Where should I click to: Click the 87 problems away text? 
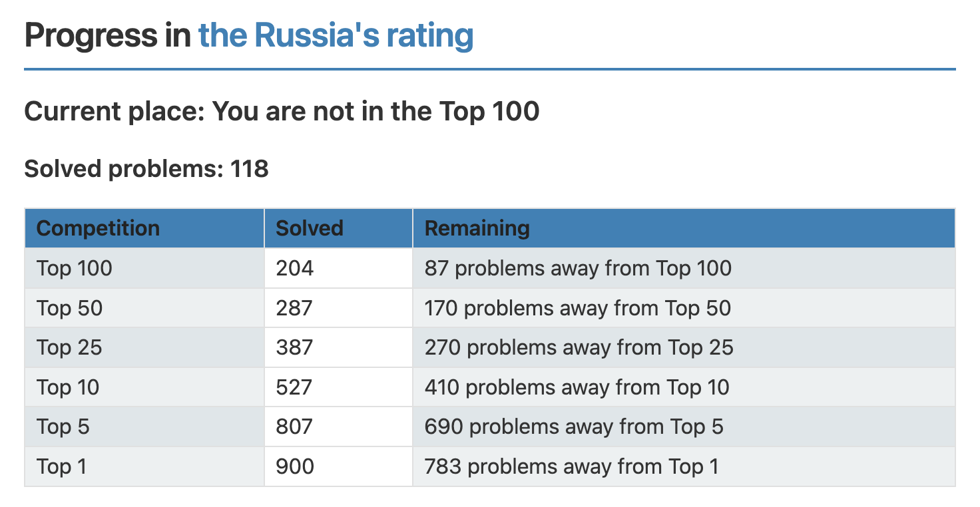[578, 268]
